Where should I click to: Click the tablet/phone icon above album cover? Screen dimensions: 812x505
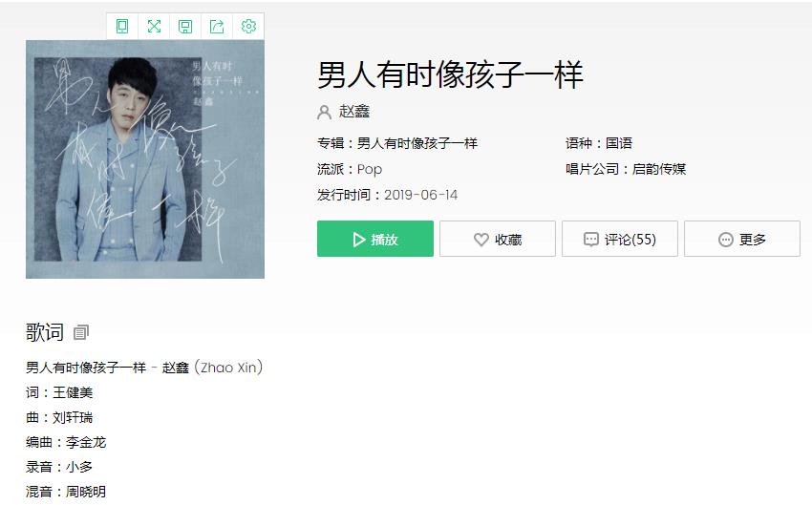point(122,27)
